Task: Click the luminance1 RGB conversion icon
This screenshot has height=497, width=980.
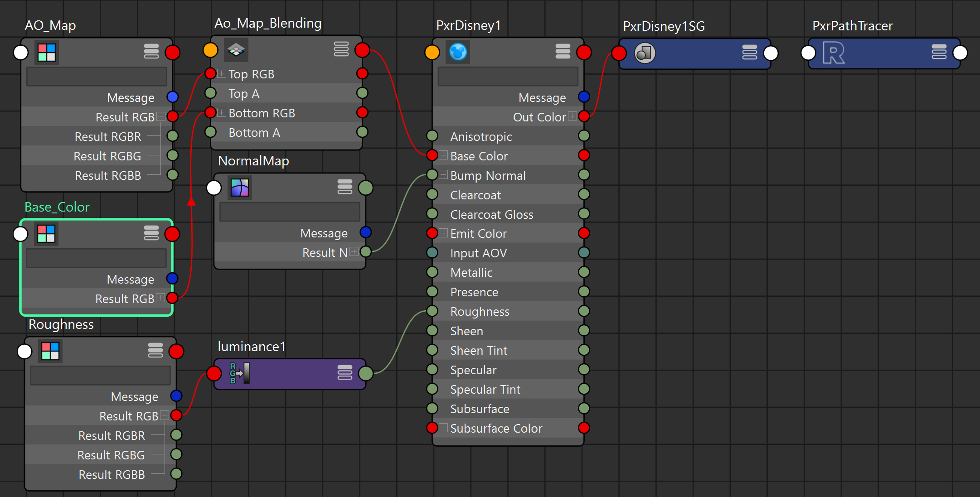Action: 239,373
